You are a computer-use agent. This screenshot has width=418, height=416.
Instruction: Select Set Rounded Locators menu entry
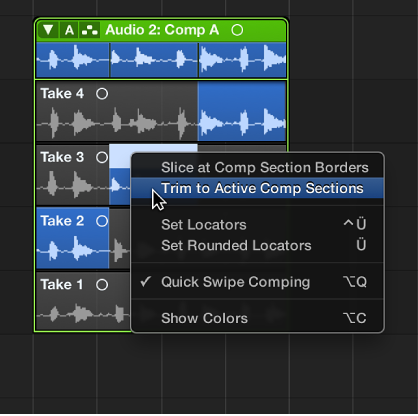(x=258, y=245)
